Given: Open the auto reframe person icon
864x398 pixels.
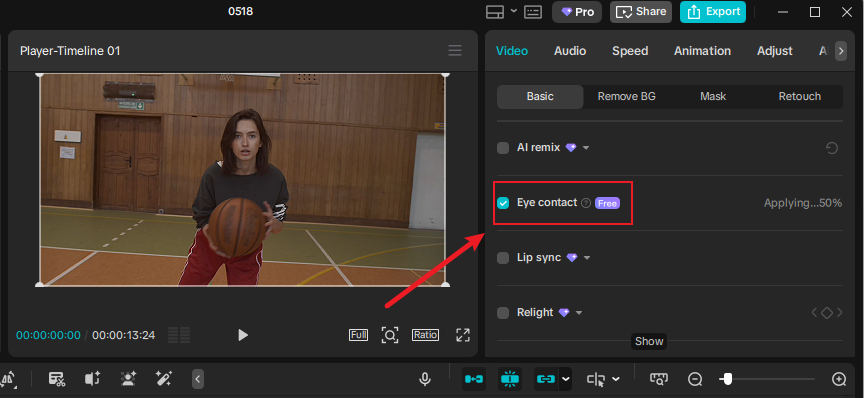Looking at the screenshot, I should point(128,379).
